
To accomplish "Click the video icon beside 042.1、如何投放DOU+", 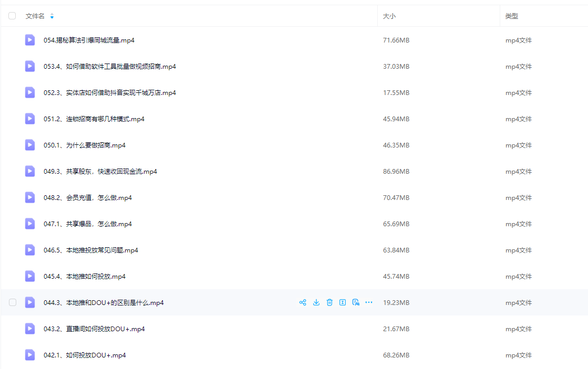I will point(30,355).
